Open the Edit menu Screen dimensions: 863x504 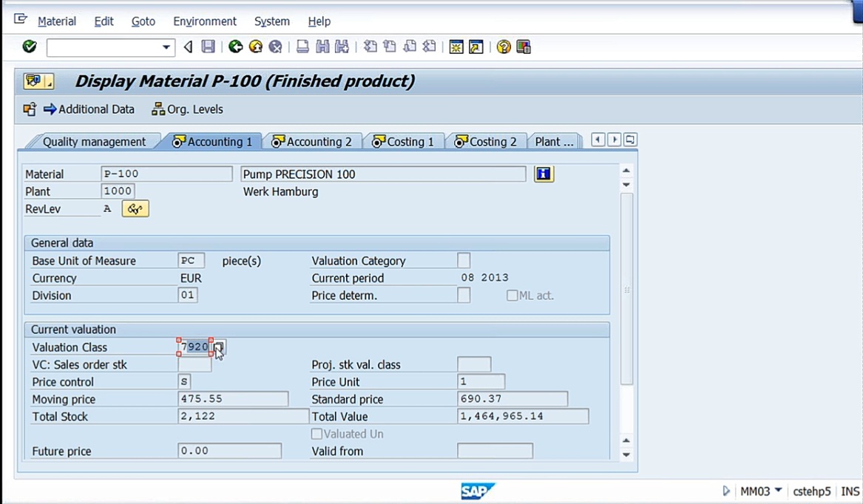pyautogui.click(x=104, y=21)
